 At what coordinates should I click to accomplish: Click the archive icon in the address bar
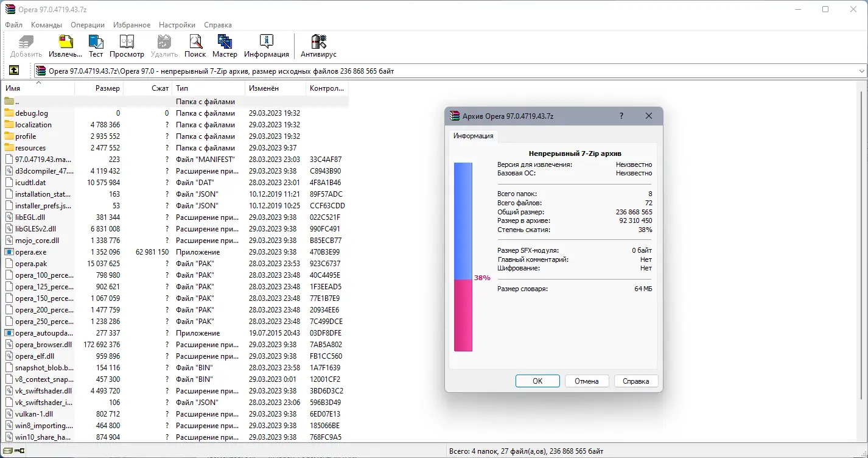[41, 71]
